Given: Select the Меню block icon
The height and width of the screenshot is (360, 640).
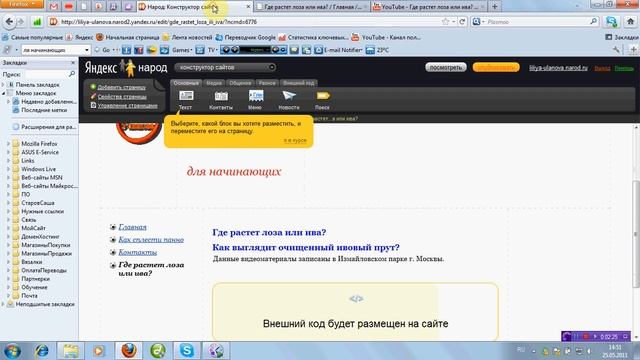Looking at the screenshot, I should coord(256,96).
